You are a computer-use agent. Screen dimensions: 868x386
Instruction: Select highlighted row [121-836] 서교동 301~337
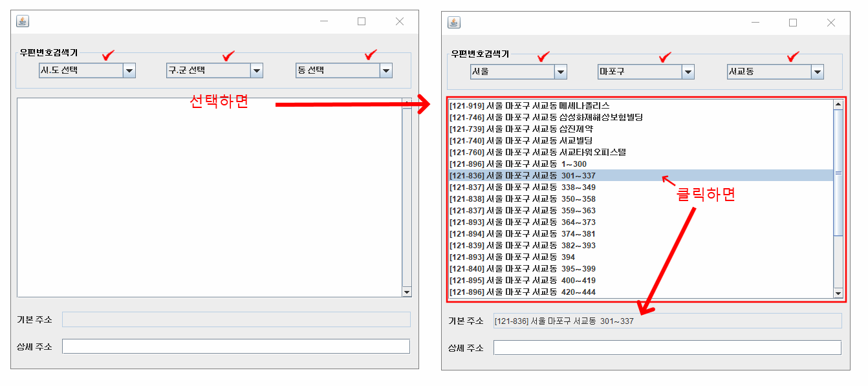(640, 175)
